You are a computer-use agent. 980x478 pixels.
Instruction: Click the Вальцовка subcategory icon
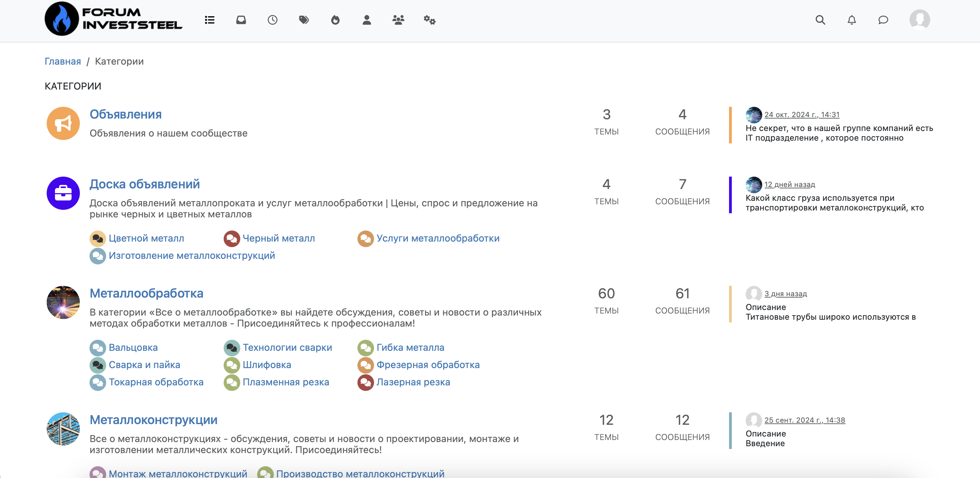click(98, 348)
